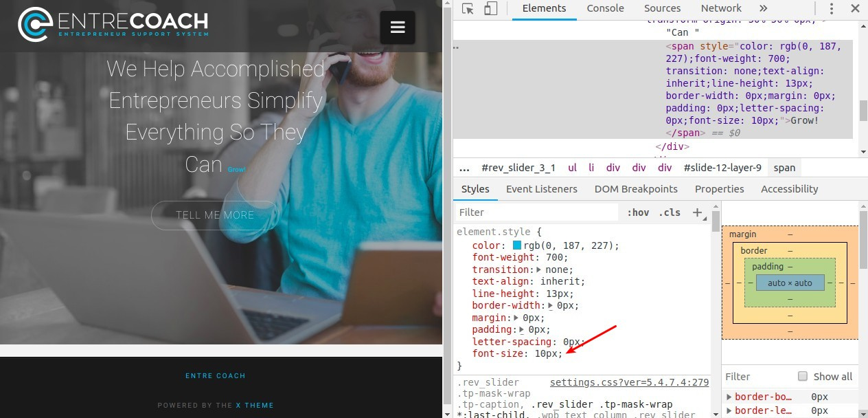The height and width of the screenshot is (418, 868).
Task: Open the ENTRE COACH footer link
Action: pos(215,376)
